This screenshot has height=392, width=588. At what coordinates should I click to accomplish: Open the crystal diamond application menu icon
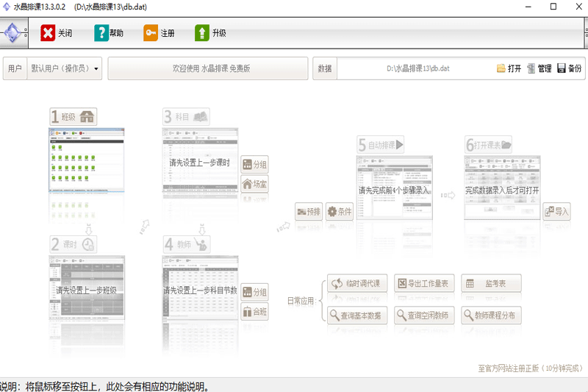coord(13,33)
